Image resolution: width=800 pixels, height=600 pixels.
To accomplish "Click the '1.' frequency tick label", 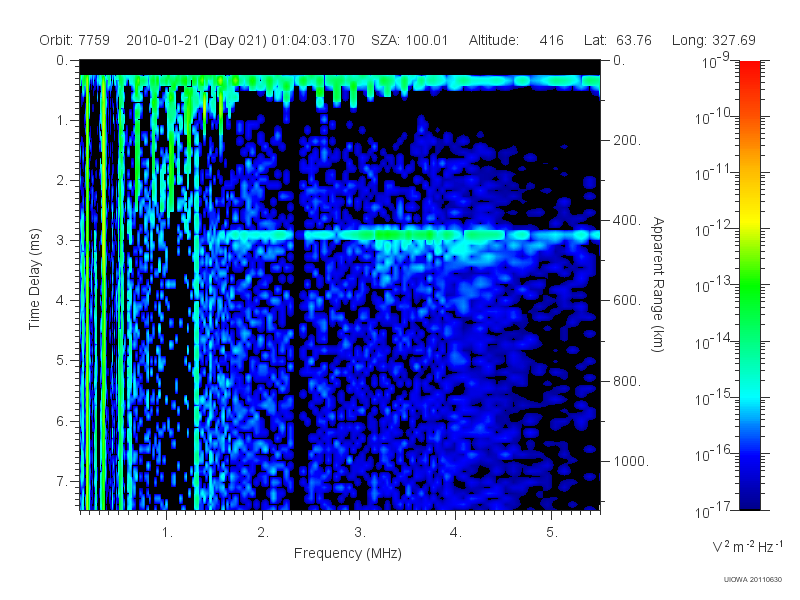I will [167, 533].
